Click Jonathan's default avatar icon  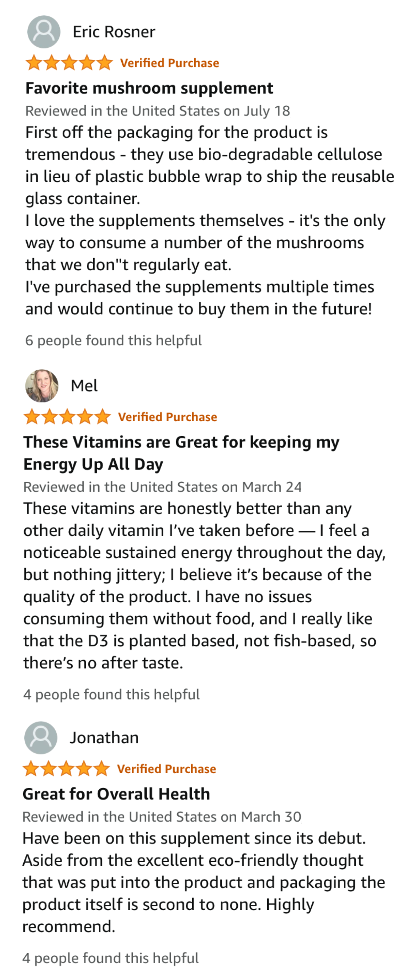41,737
